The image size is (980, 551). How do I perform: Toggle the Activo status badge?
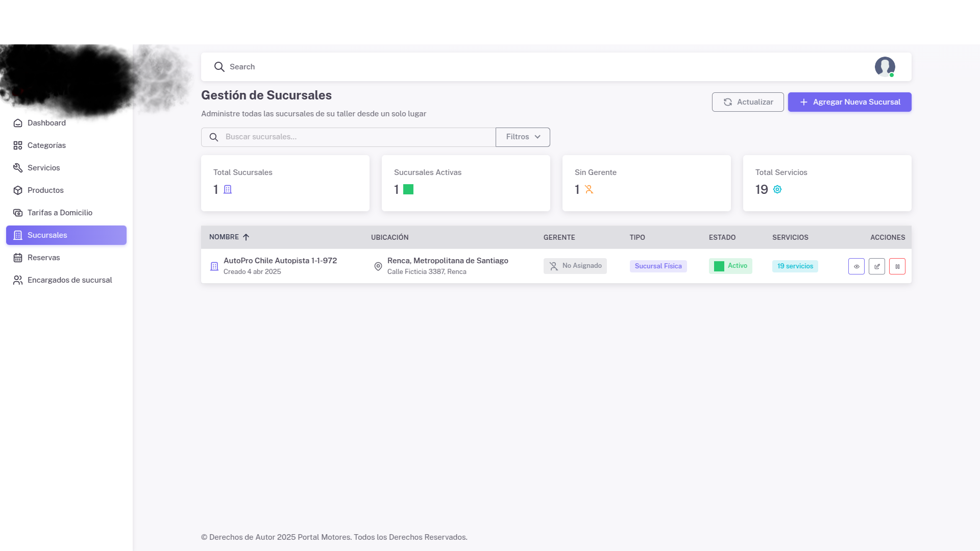click(730, 265)
